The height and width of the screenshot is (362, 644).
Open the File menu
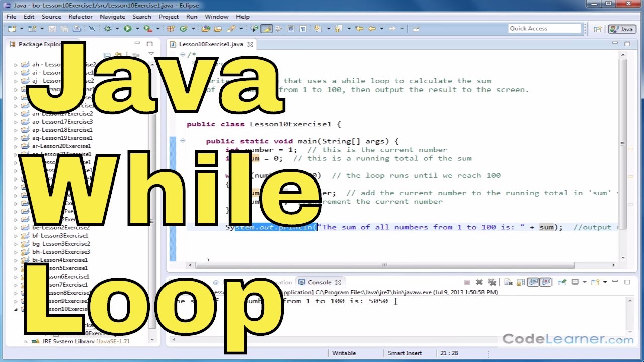(11, 17)
